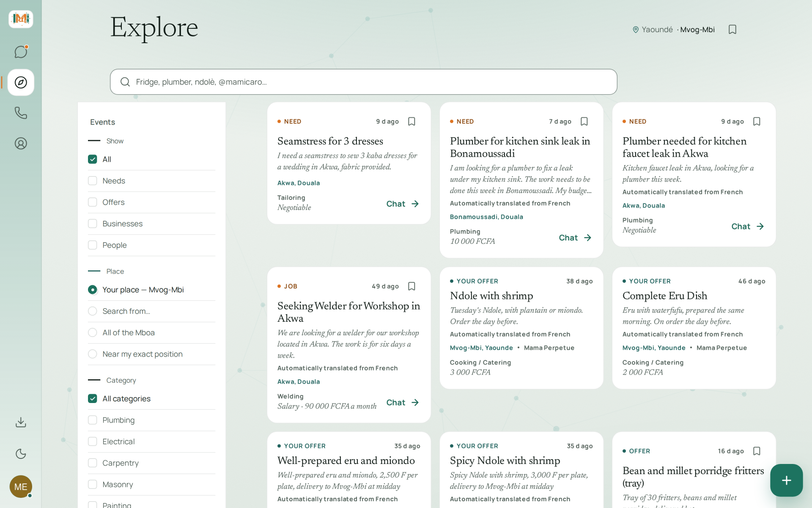
Task: Click the Yaoundé · Mvog-Mbi location selector
Action: (673, 30)
